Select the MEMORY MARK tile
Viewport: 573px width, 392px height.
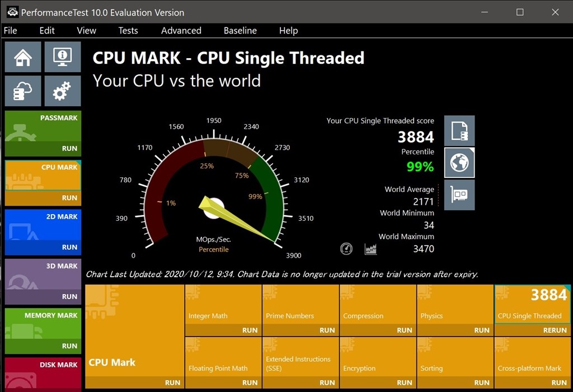43,323
